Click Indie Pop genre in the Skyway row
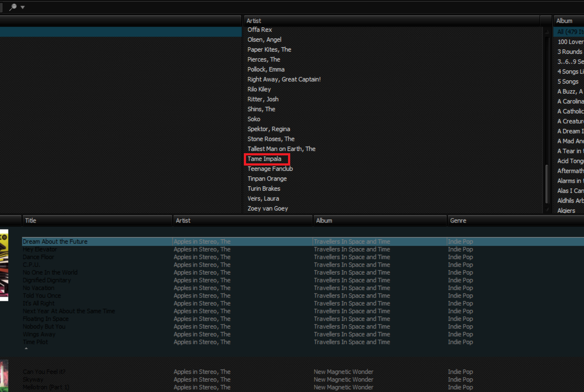Screen dimensions: 584x392 click(460, 380)
